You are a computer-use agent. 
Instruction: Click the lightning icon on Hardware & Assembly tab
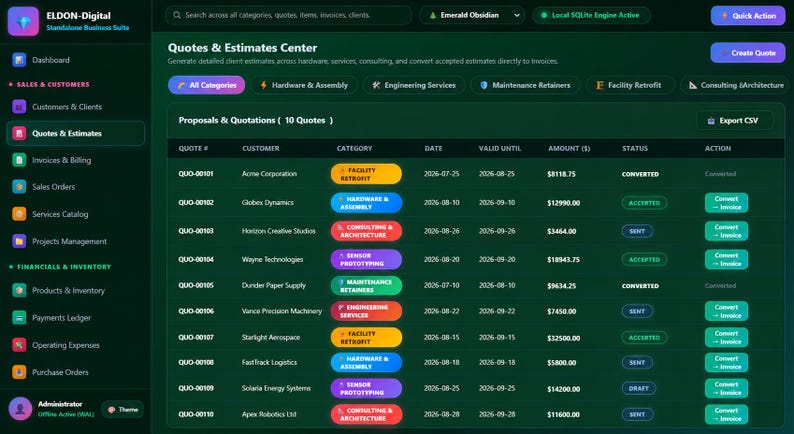point(263,85)
